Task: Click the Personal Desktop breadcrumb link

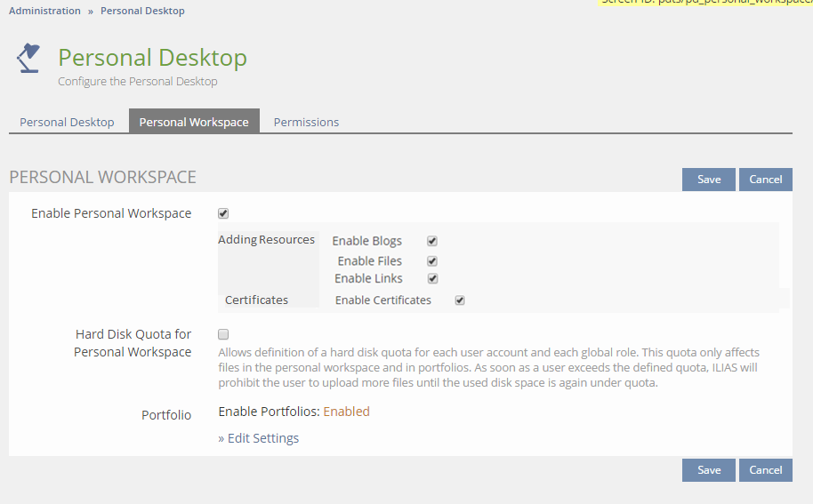Action: click(142, 11)
